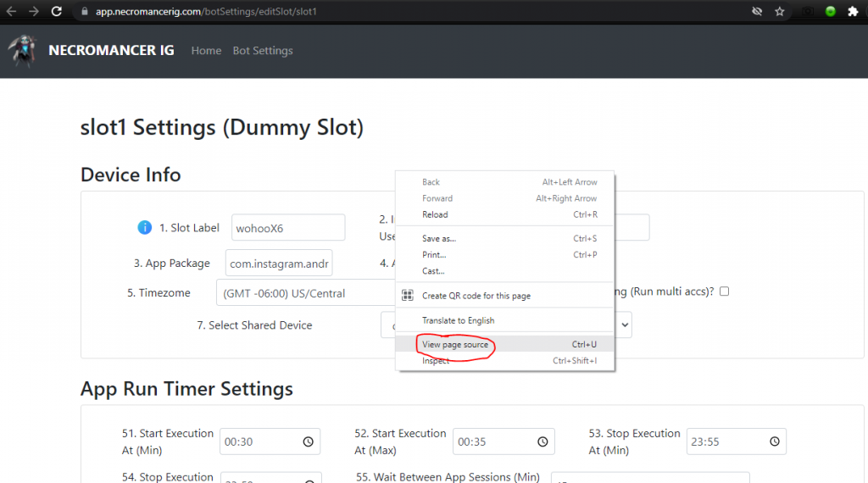Click the Necromancer IG logo image
The height and width of the screenshot is (483, 868).
[22, 50]
